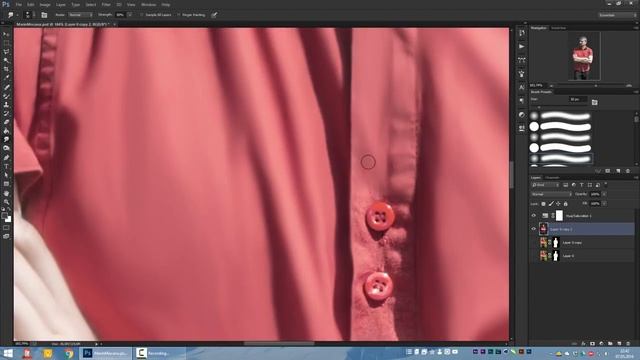Change screen mode icon in toolbox
Viewport: 640px width, 360px height.
6,236
